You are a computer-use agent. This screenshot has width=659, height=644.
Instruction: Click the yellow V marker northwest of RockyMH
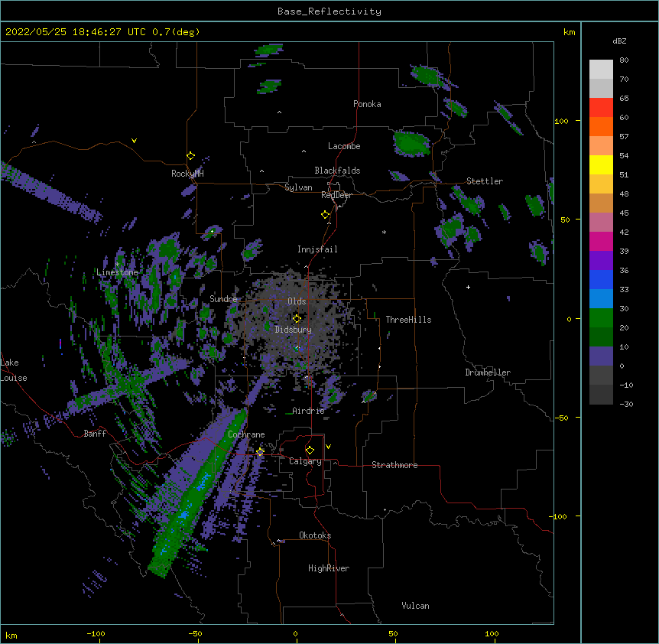(134, 141)
